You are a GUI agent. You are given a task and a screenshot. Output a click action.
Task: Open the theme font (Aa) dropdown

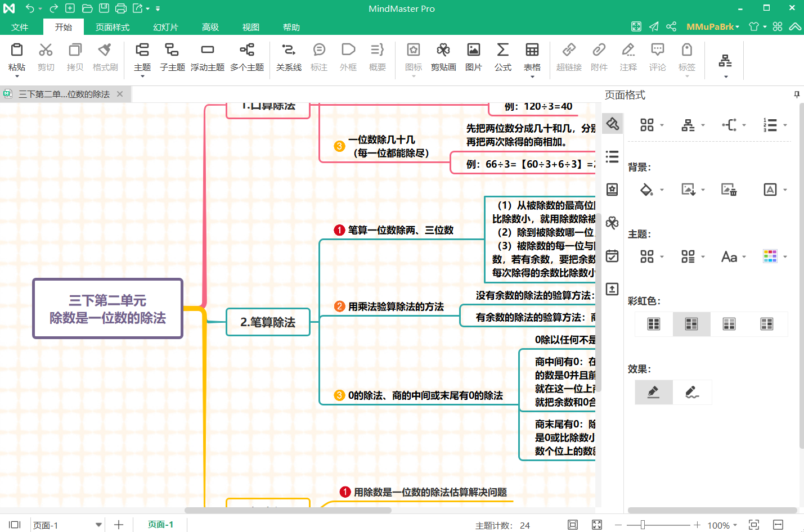[744, 257]
